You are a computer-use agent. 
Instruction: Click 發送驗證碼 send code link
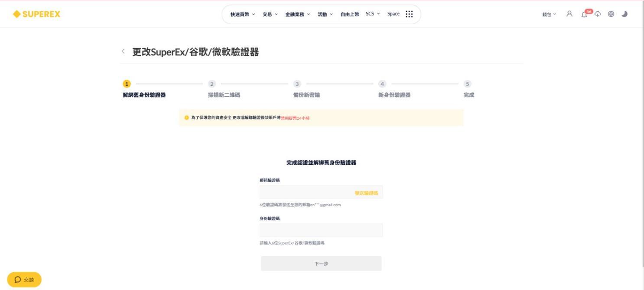[366, 193]
